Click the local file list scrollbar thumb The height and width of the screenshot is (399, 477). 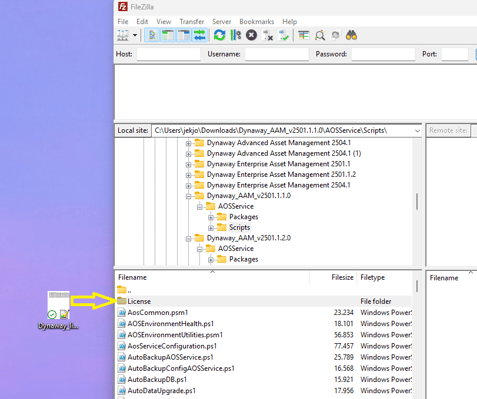coord(417,286)
